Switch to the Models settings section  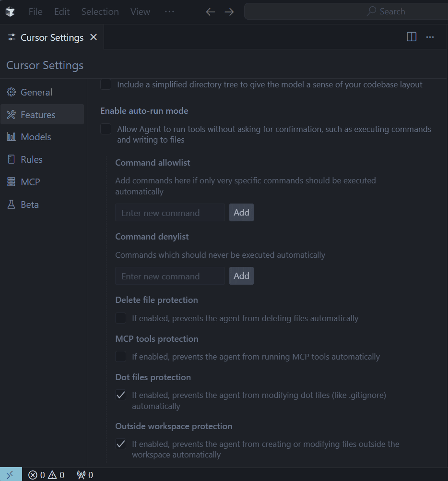point(35,137)
